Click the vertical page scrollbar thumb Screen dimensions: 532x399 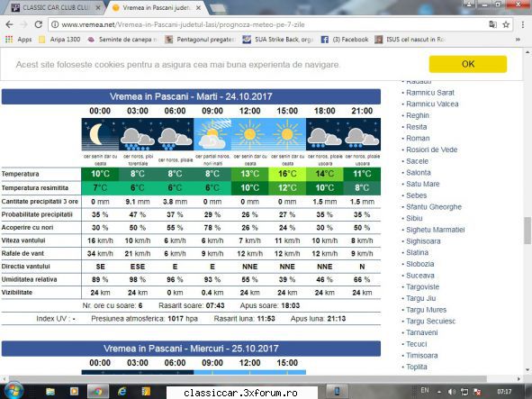527,231
